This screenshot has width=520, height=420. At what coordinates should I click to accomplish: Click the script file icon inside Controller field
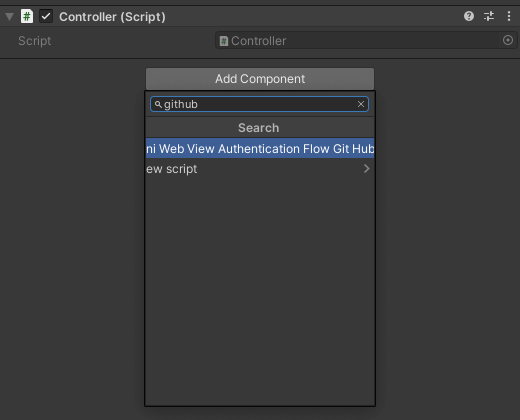[224, 41]
